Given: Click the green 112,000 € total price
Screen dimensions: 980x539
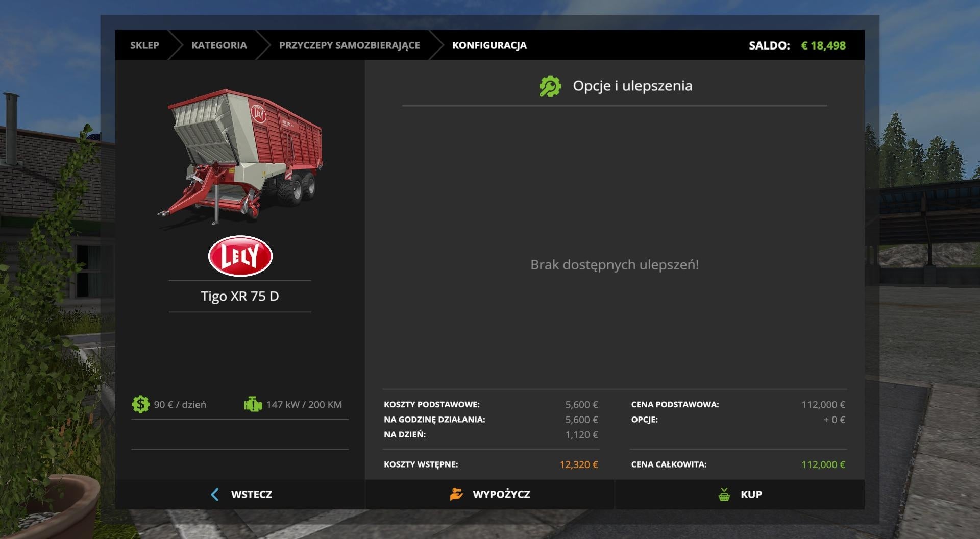Looking at the screenshot, I should coord(823,464).
